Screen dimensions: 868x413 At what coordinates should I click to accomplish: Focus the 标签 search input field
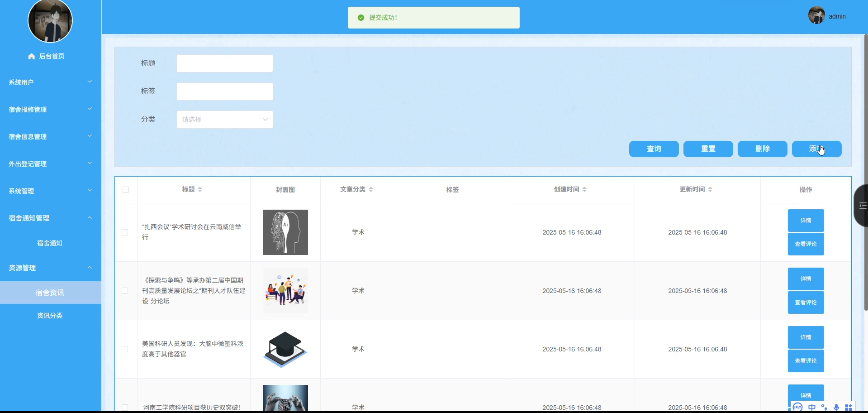[225, 91]
